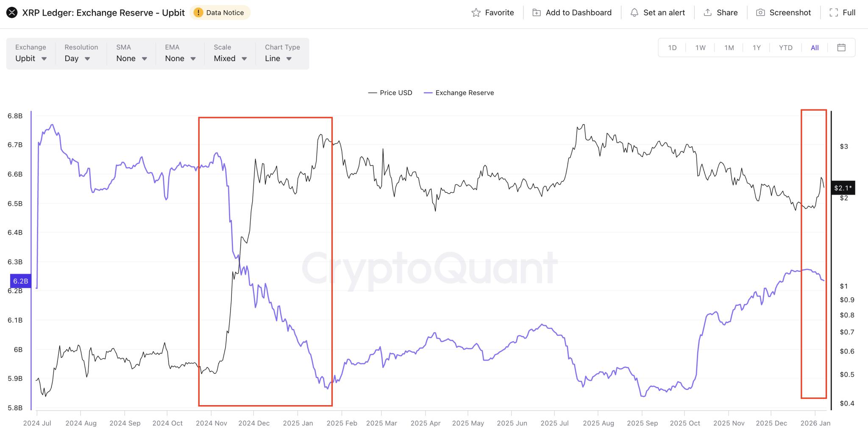Open the calendar date picker icon

click(842, 48)
